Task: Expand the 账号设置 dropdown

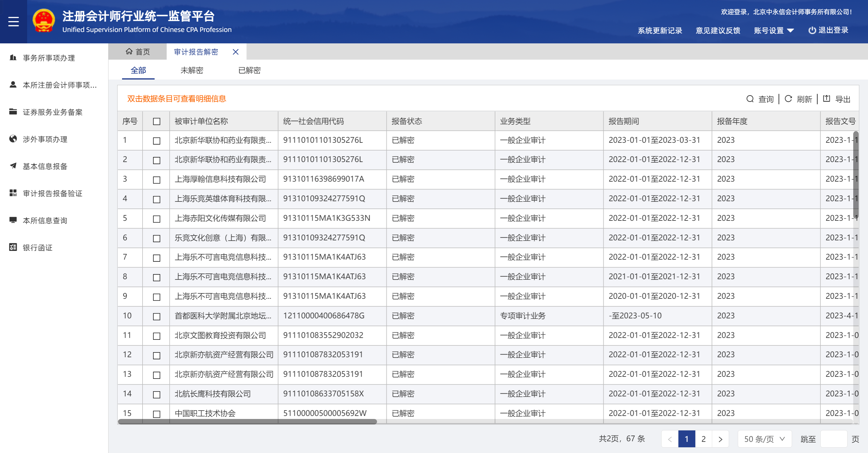Action: [774, 30]
